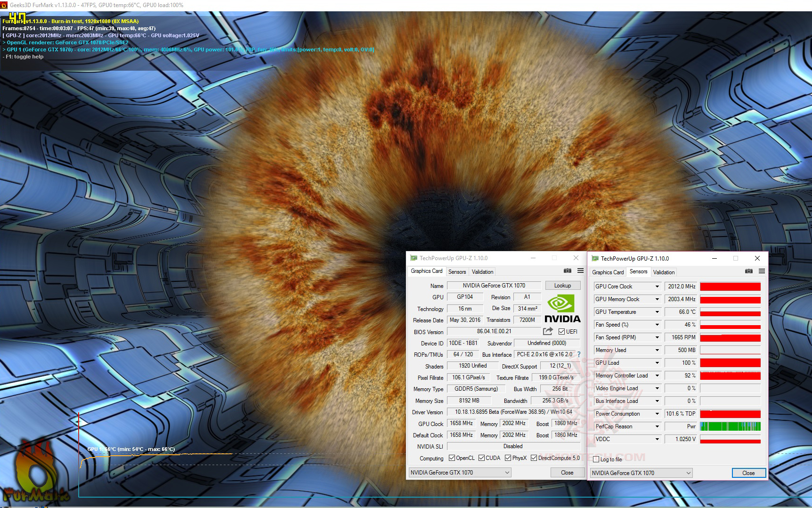Click the BIOS share/export icon
Image resolution: width=812 pixels, height=508 pixels.
pyautogui.click(x=548, y=331)
